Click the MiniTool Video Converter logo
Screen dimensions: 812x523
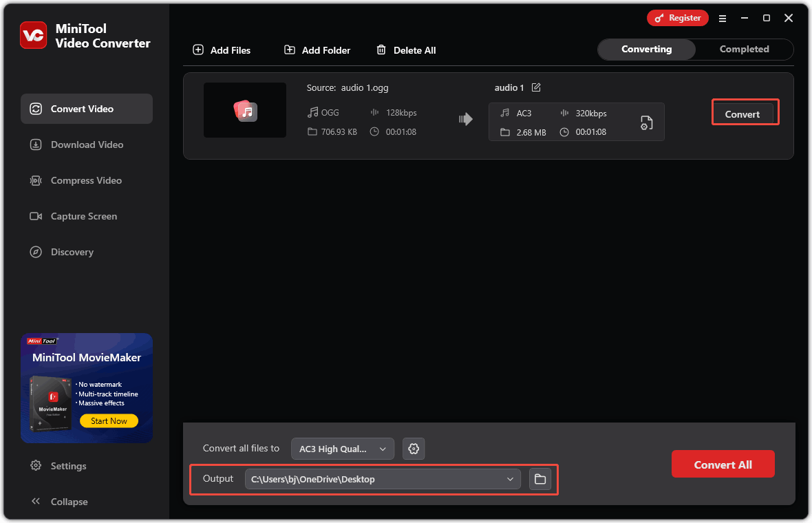pos(34,35)
